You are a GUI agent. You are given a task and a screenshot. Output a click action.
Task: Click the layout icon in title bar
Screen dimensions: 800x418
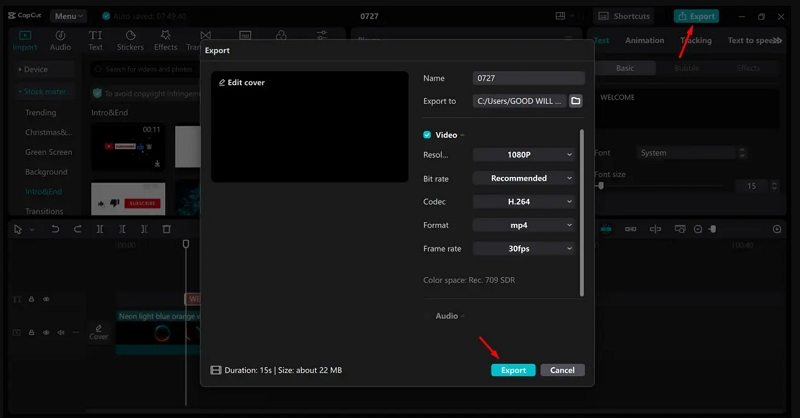tap(560, 16)
